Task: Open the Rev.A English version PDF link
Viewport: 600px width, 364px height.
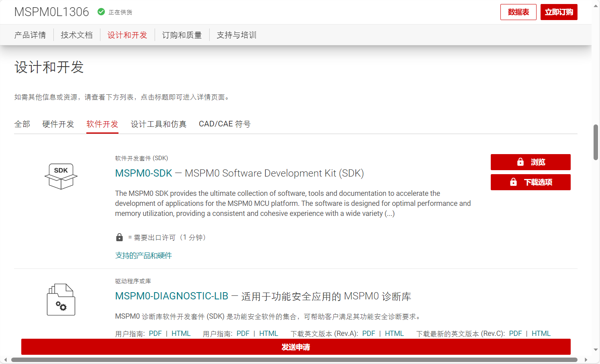Action: (x=369, y=333)
